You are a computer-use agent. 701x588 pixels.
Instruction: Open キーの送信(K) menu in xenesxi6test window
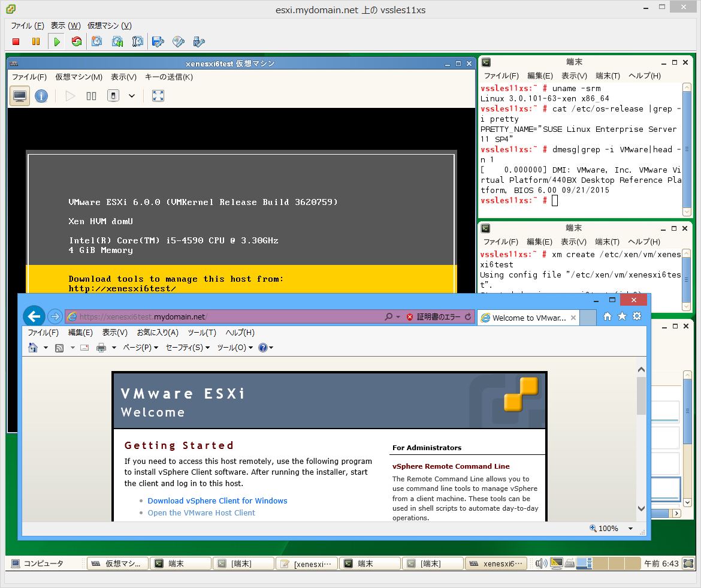point(168,77)
